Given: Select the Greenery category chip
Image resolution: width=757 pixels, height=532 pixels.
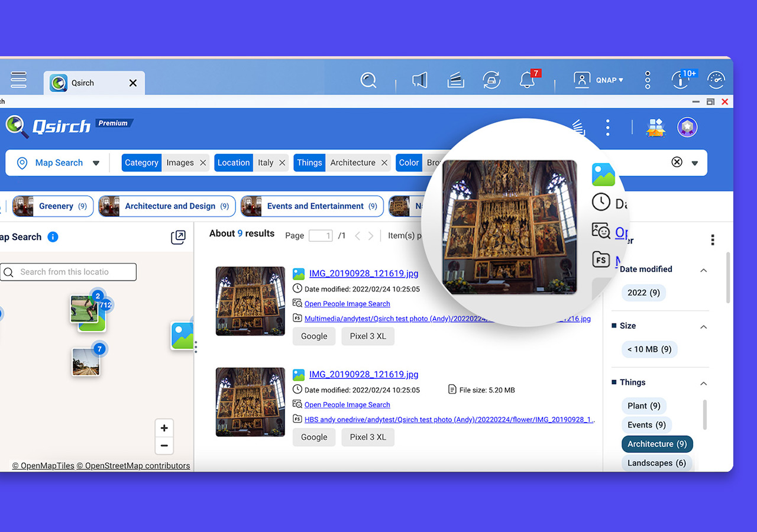Looking at the screenshot, I should click(53, 206).
